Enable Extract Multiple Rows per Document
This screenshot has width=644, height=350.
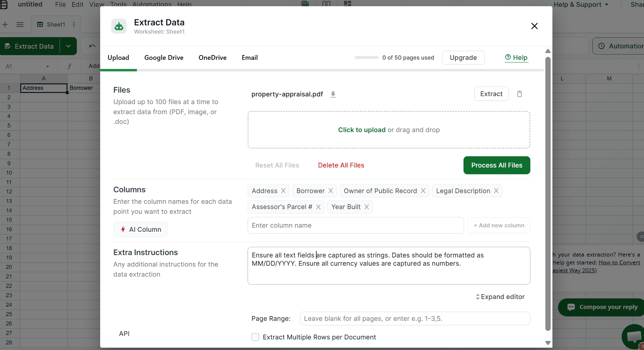click(255, 337)
